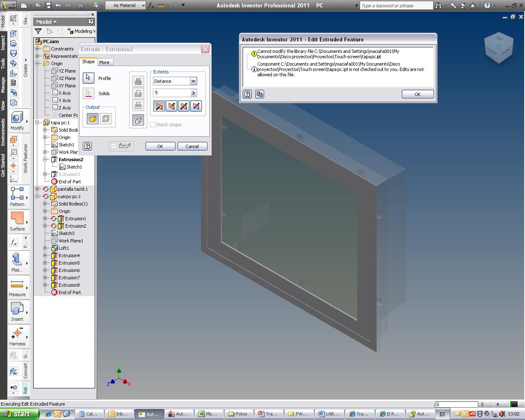Click the distance value field showing 5

171,93
